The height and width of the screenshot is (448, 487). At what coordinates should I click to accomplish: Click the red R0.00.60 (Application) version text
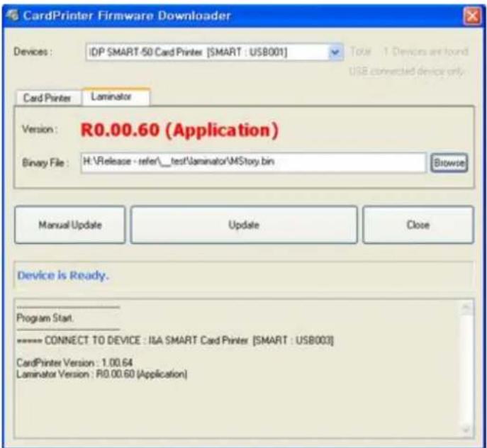click(x=179, y=130)
